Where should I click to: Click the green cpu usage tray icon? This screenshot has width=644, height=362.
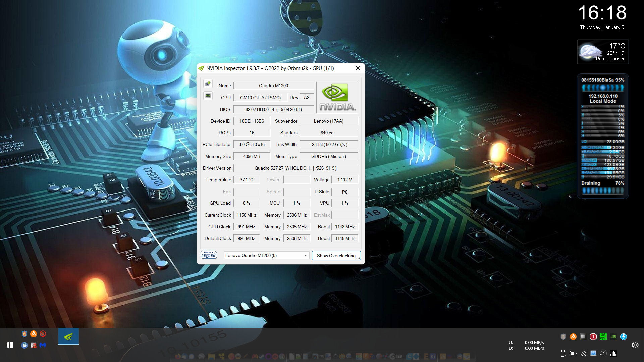pos(603,336)
